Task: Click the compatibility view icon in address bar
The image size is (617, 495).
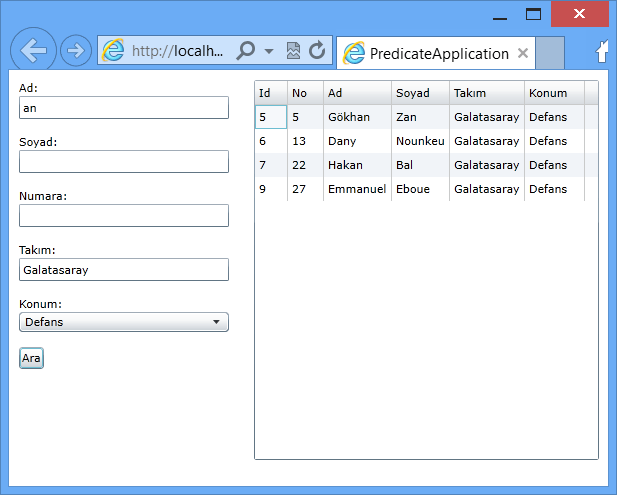Action: point(293,51)
